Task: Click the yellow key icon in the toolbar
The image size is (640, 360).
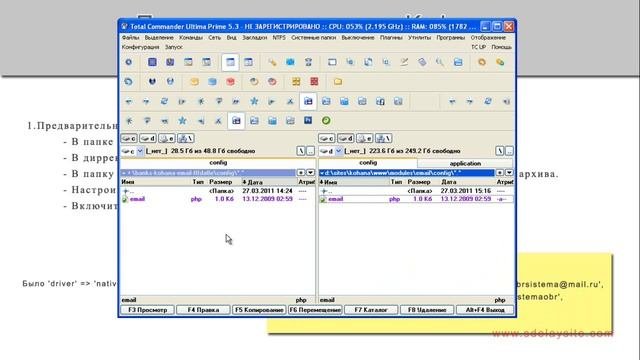Action: pos(272,62)
